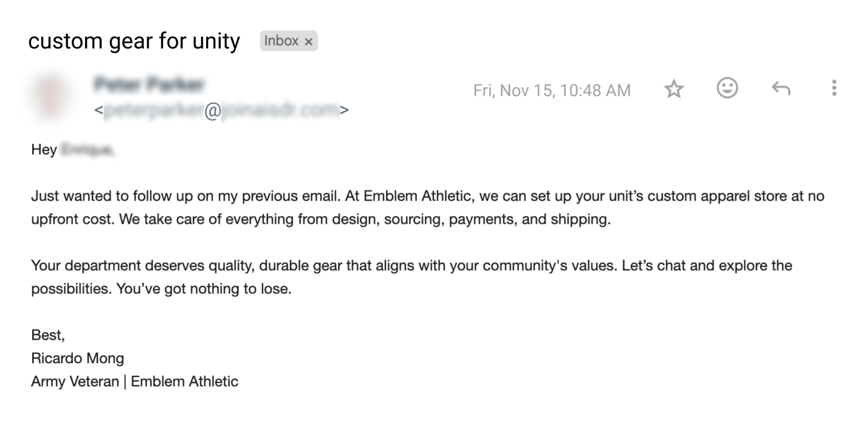The image size is (868, 433).
Task: Remove the Inbox label with x
Action: [309, 42]
